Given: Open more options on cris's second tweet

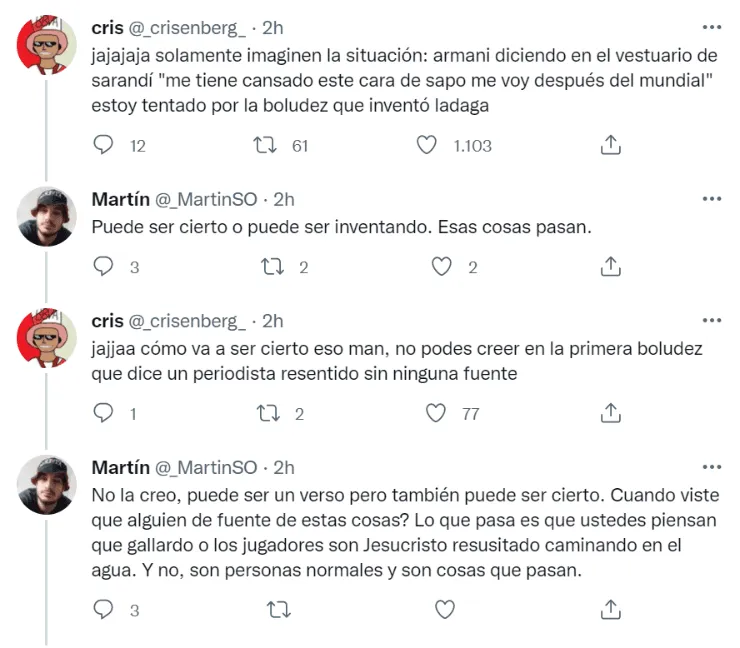Looking at the screenshot, I should coord(711,321).
